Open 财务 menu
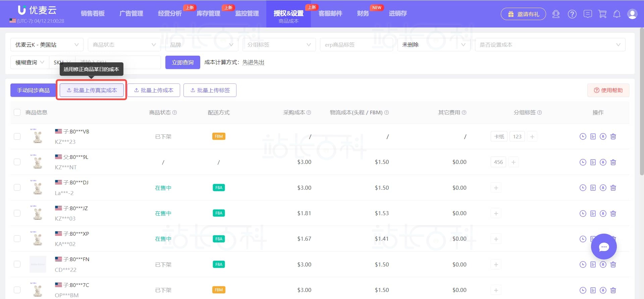 click(363, 13)
